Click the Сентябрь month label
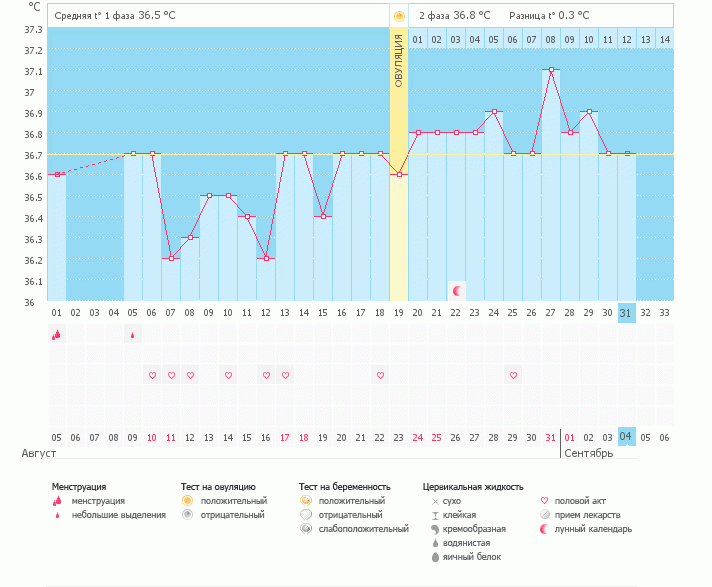Image resolution: width=712 pixels, height=587 pixels. 588,453
